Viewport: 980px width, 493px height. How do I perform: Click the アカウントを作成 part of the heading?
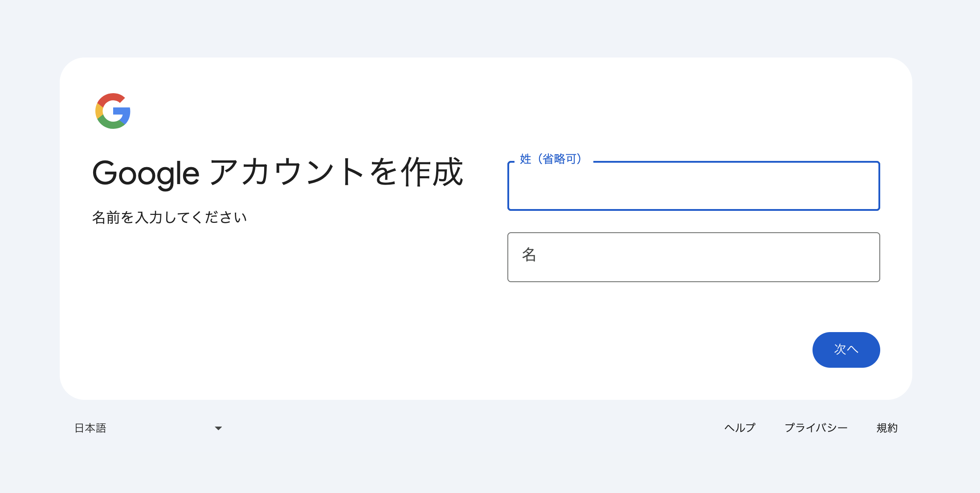[x=336, y=172]
